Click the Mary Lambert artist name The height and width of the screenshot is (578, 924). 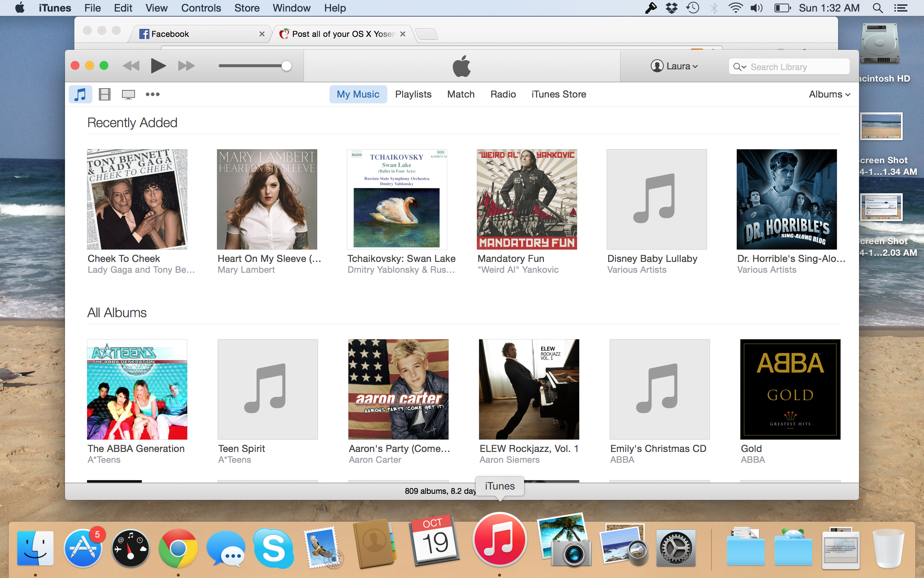point(246,269)
